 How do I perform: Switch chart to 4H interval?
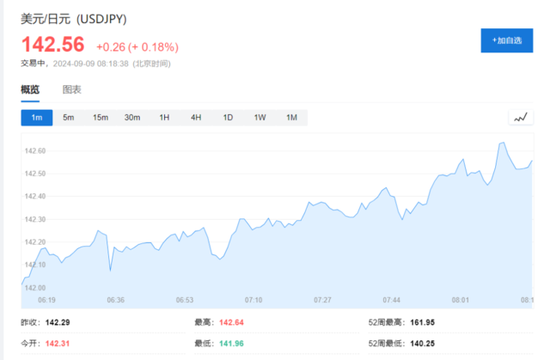click(196, 118)
